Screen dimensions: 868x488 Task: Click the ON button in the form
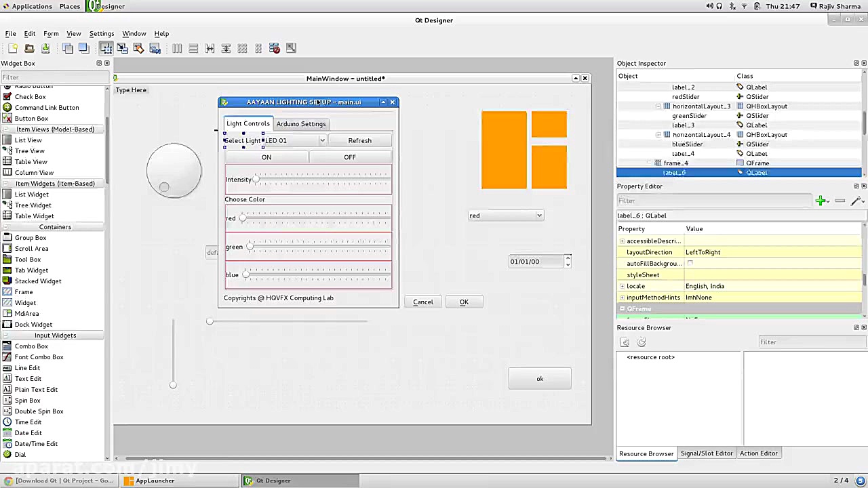pyautogui.click(x=266, y=157)
